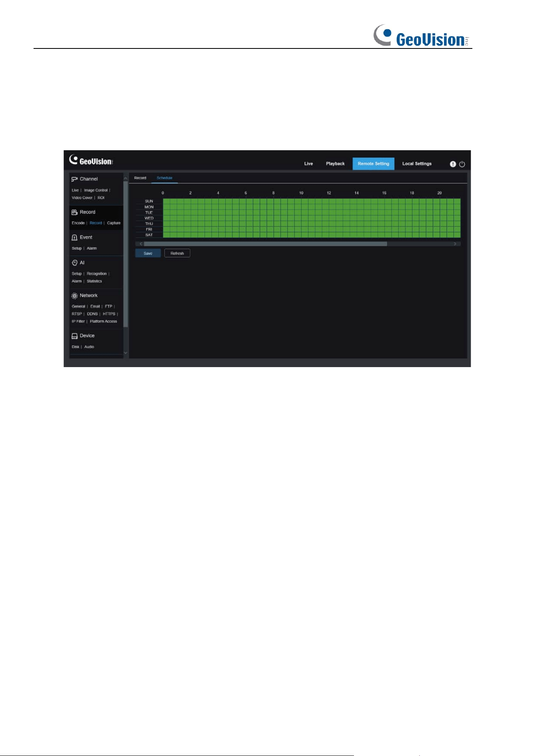The width and height of the screenshot is (535, 756).
Task: Toggle the SAT schedule cell at hour 20
Action: [x=443, y=235]
